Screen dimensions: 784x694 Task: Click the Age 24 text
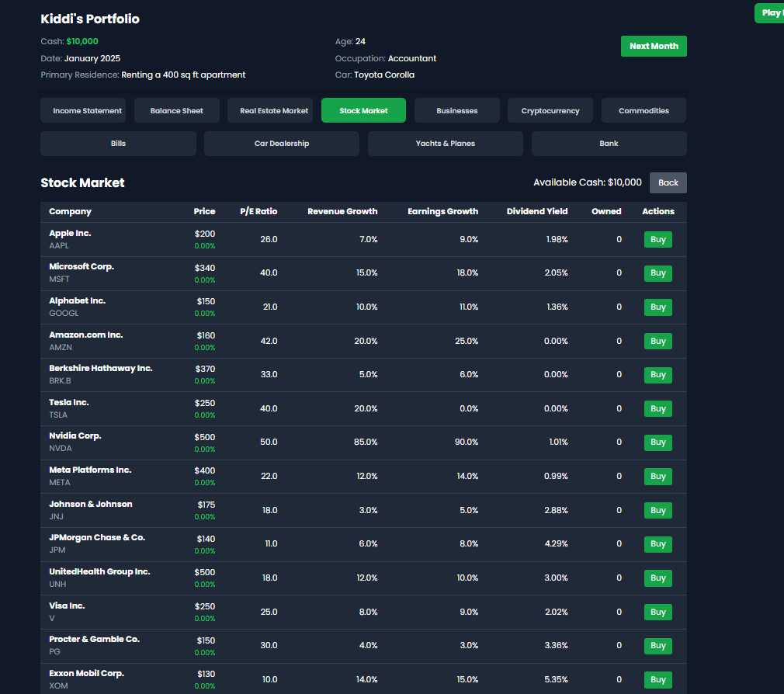(x=350, y=41)
